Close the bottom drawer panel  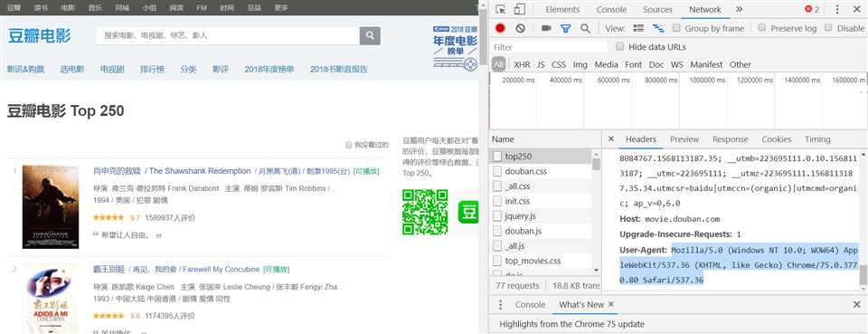coord(856,305)
